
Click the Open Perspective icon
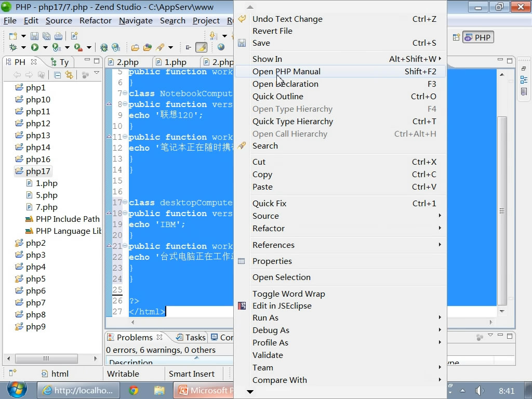point(456,37)
